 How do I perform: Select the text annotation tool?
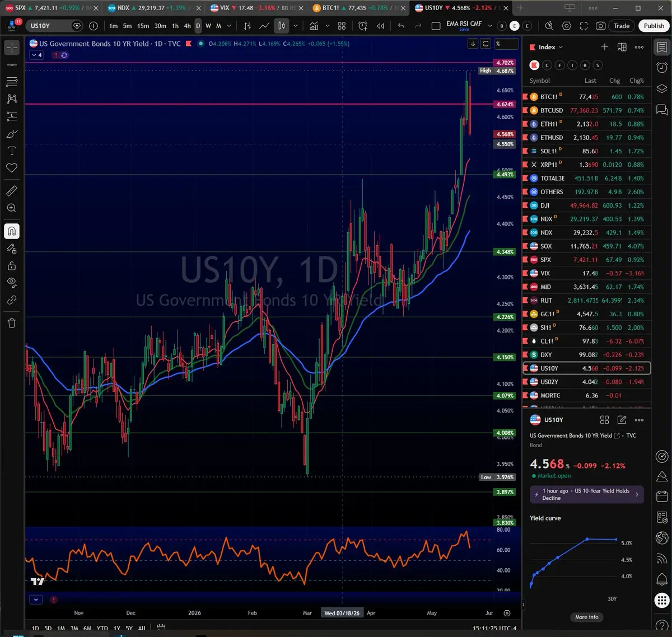pos(12,151)
